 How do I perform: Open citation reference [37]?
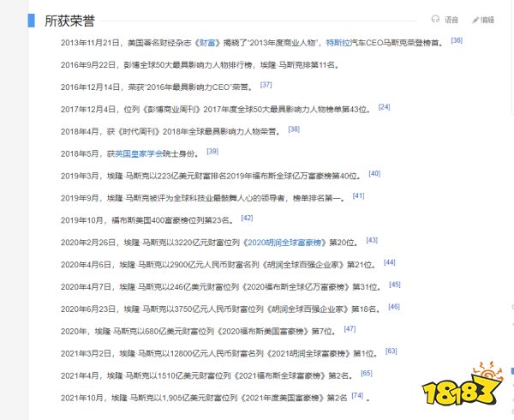tap(266, 85)
